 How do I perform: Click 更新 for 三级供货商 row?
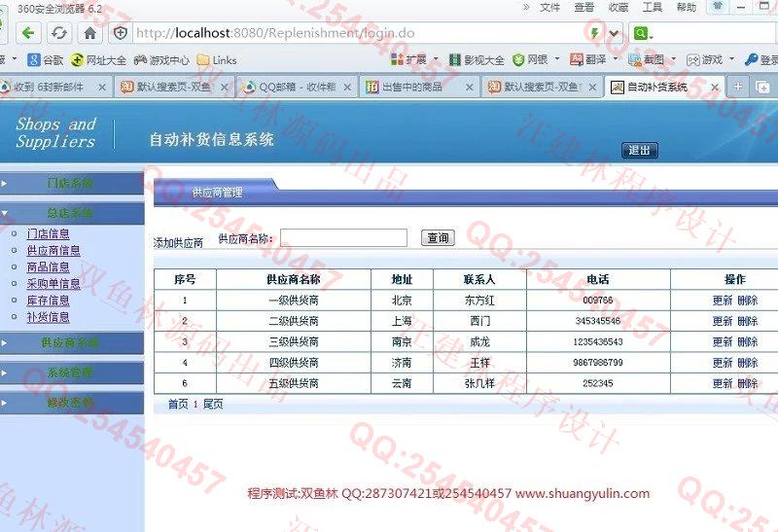coord(723,342)
